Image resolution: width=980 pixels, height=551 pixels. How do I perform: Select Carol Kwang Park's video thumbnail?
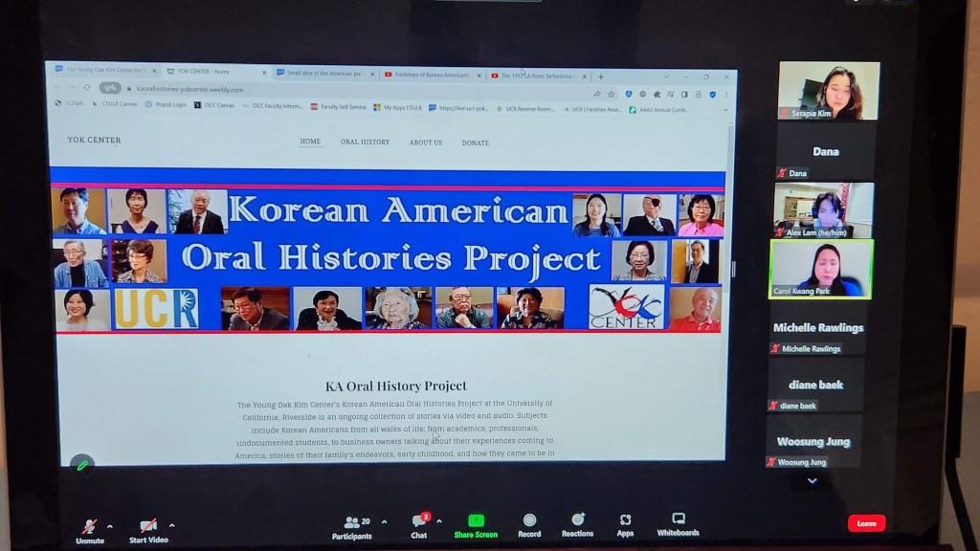pos(820,268)
